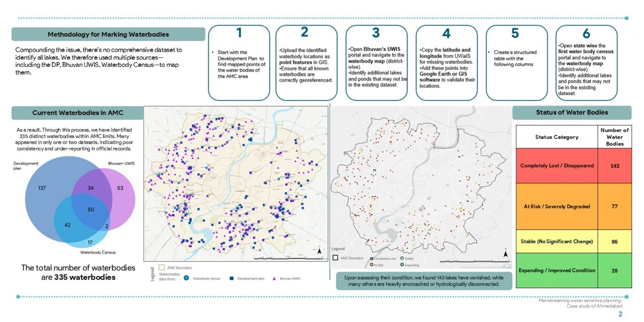Click the page number 2
The height and width of the screenshot is (322, 644).
(620, 314)
